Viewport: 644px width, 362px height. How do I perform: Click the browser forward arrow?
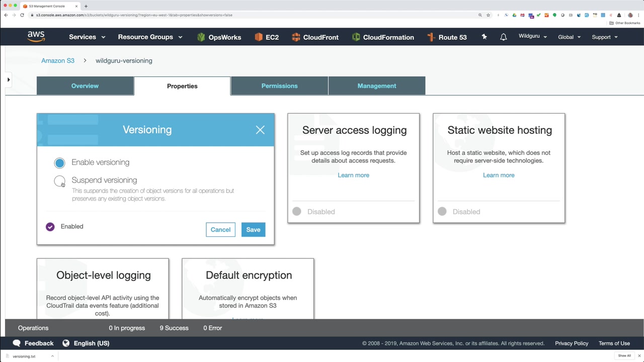pos(14,15)
